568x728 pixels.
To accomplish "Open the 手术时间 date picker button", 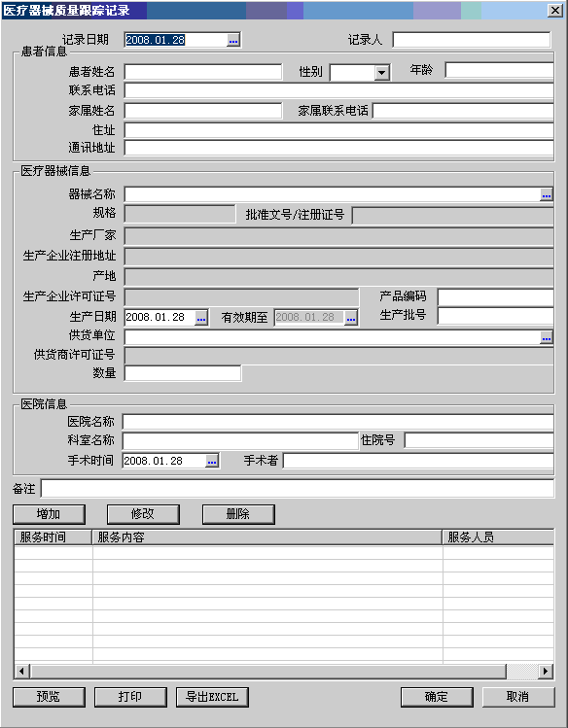I will (212, 461).
